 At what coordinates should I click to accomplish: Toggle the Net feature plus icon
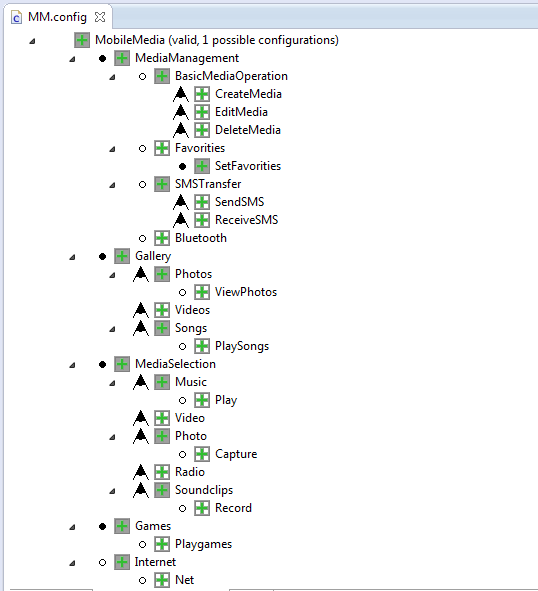click(x=162, y=580)
